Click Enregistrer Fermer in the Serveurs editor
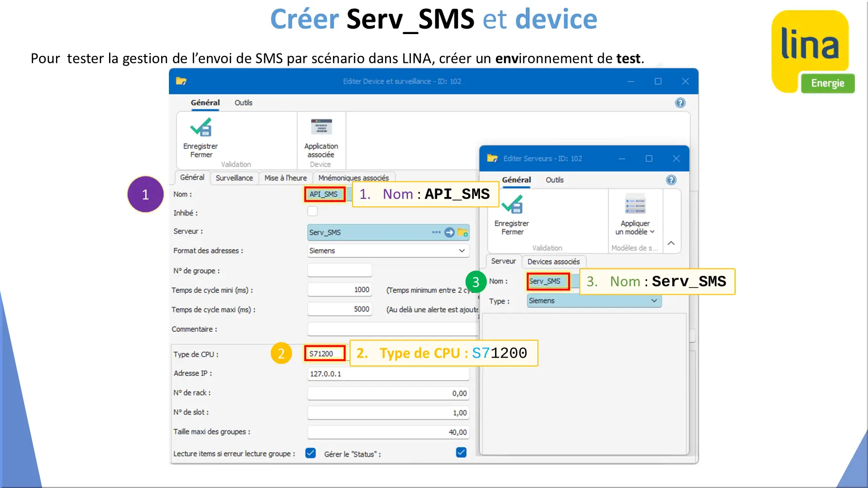The image size is (868, 488). [512, 214]
